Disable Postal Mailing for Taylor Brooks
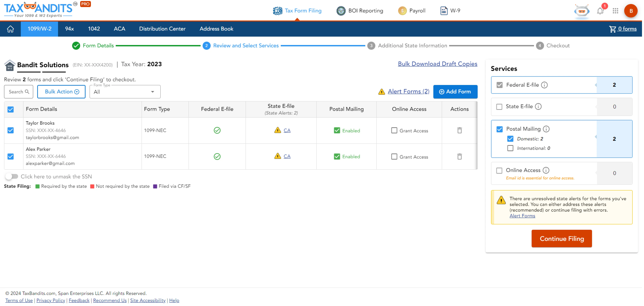This screenshot has width=644, height=306. 337,130
